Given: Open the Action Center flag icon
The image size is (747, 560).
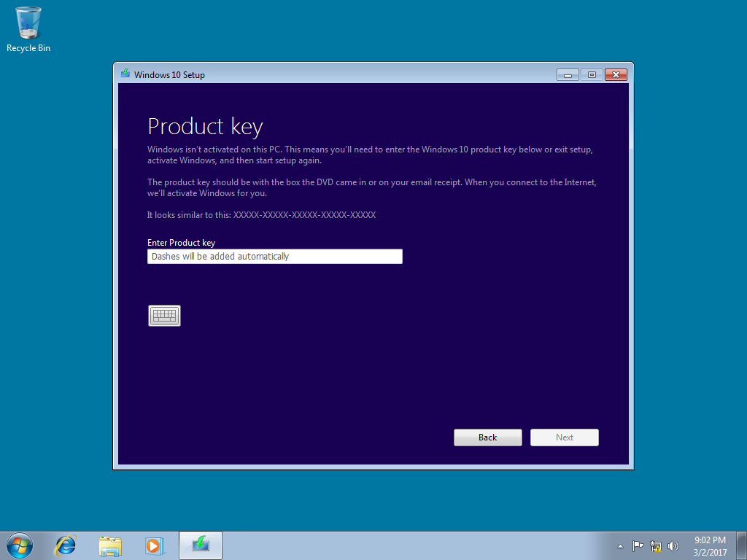Looking at the screenshot, I should (638, 546).
